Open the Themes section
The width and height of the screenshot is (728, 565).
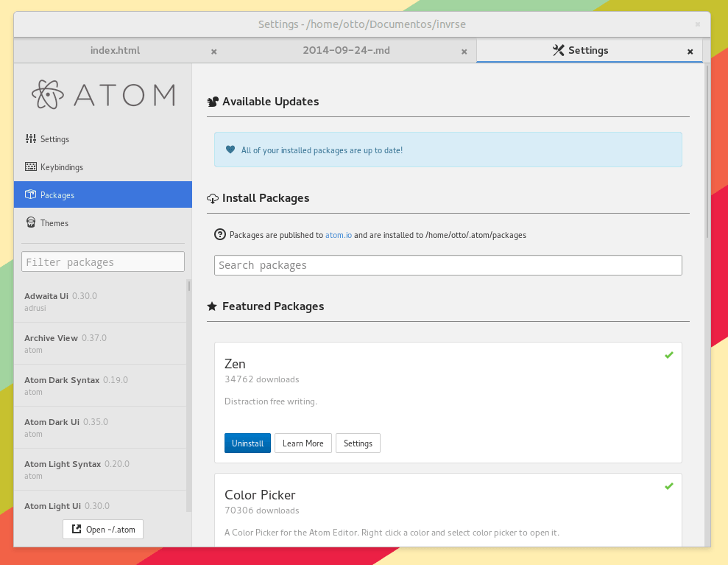coord(102,222)
